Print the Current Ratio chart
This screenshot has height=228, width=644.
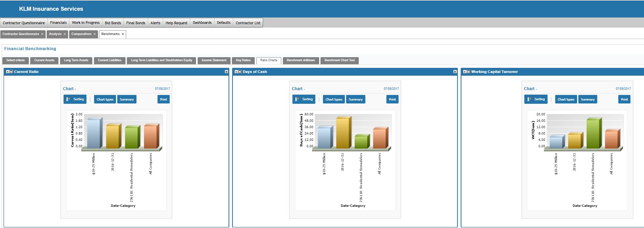pos(163,99)
